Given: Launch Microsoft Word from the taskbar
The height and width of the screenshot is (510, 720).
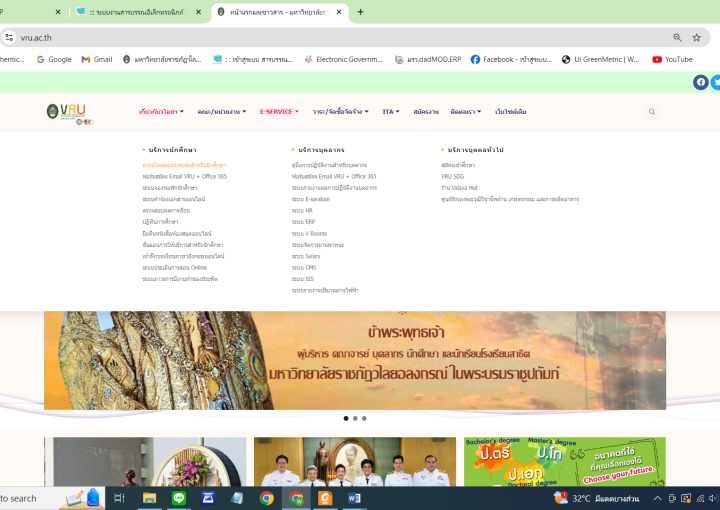Looking at the screenshot, I should pos(354,498).
